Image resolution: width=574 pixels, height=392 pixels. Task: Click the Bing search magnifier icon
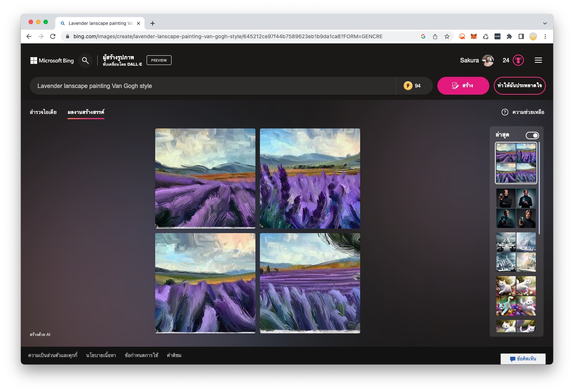coord(85,61)
